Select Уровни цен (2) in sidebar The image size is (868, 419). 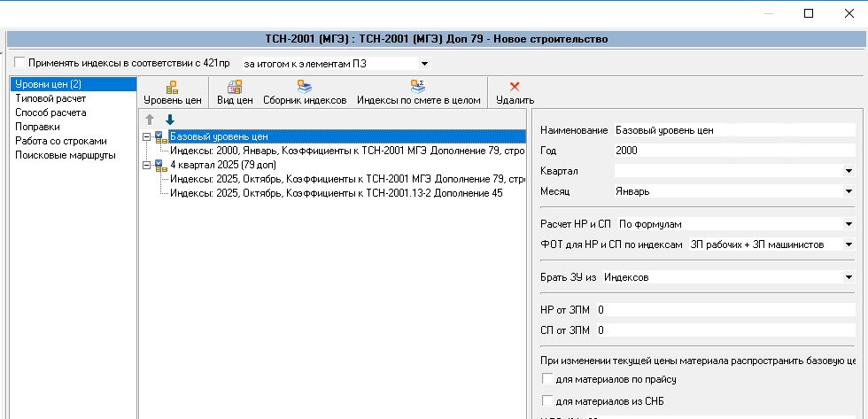(74, 84)
